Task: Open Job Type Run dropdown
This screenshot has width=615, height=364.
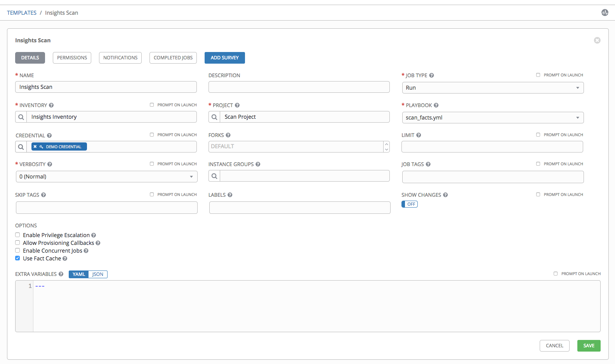Action: (x=493, y=88)
